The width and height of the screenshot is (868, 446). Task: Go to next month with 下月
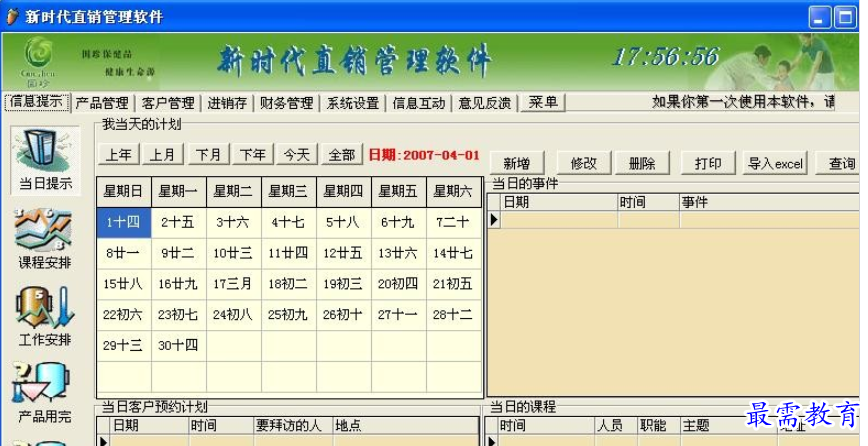208,154
